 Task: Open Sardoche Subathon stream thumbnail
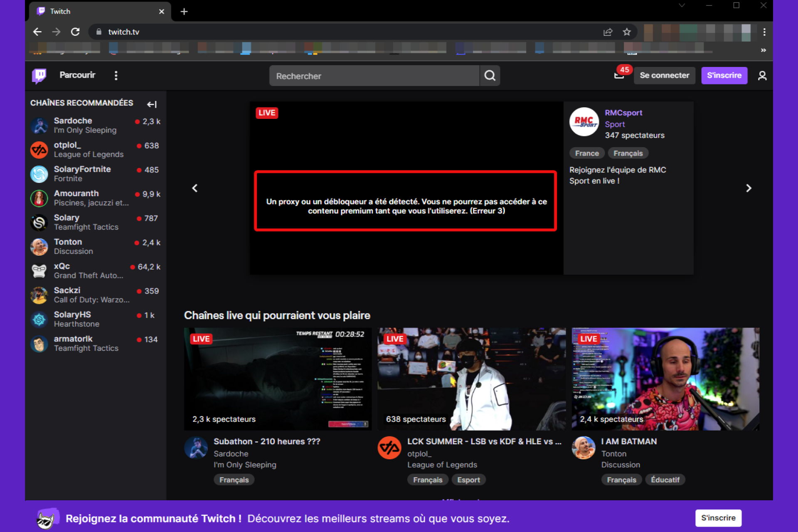pos(278,379)
